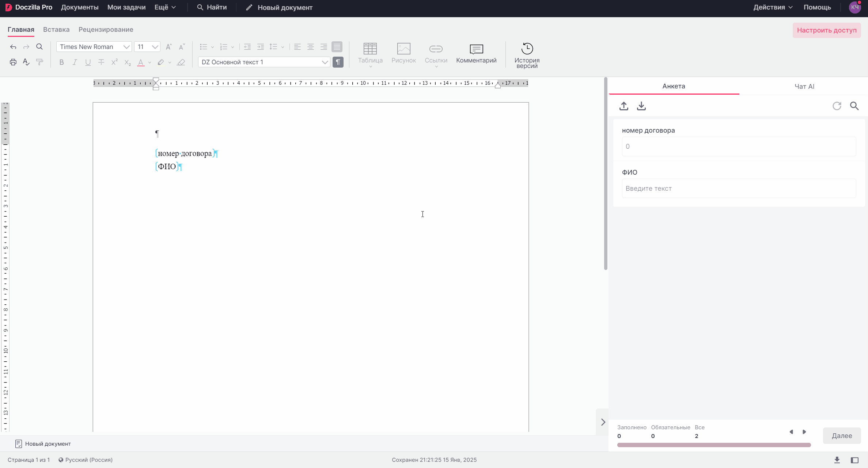Toggle non-printing paragraph marks
Screen dimensions: 868x468
338,62
